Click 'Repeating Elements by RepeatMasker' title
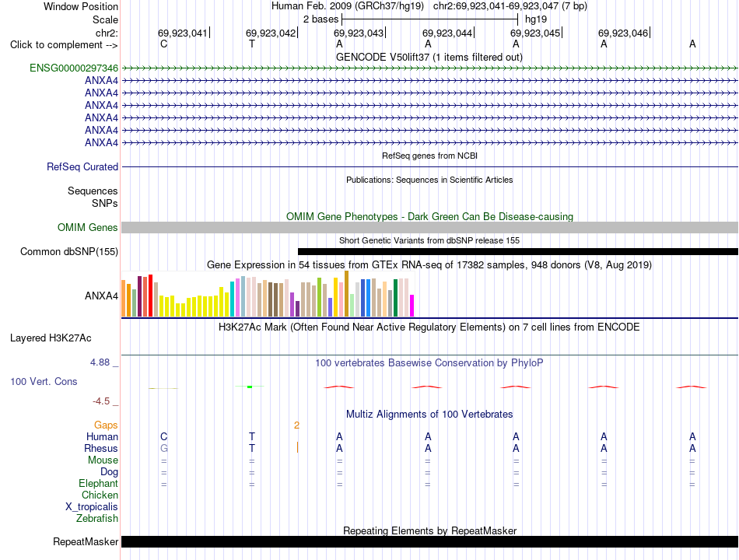The width and height of the screenshot is (739, 560). (430, 530)
